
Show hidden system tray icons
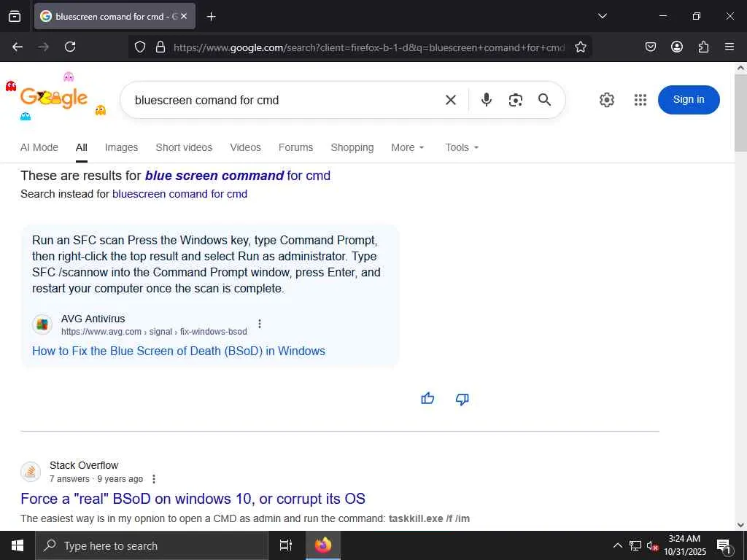click(617, 545)
